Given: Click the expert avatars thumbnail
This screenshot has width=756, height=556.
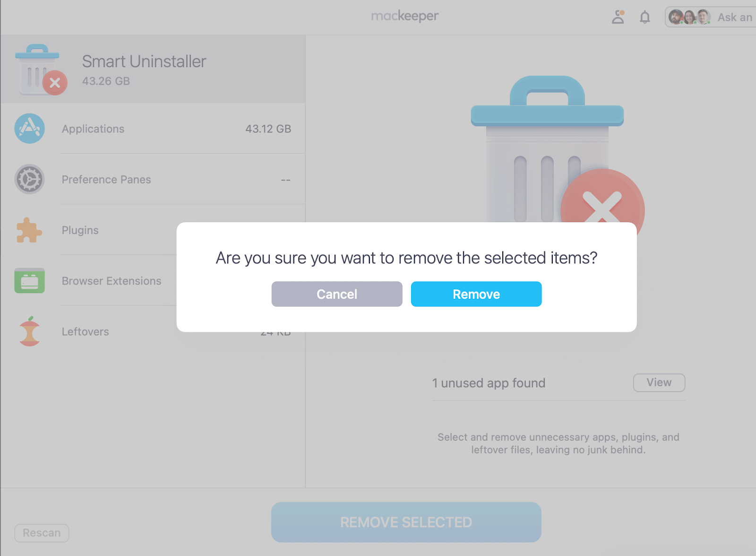Looking at the screenshot, I should (x=690, y=17).
